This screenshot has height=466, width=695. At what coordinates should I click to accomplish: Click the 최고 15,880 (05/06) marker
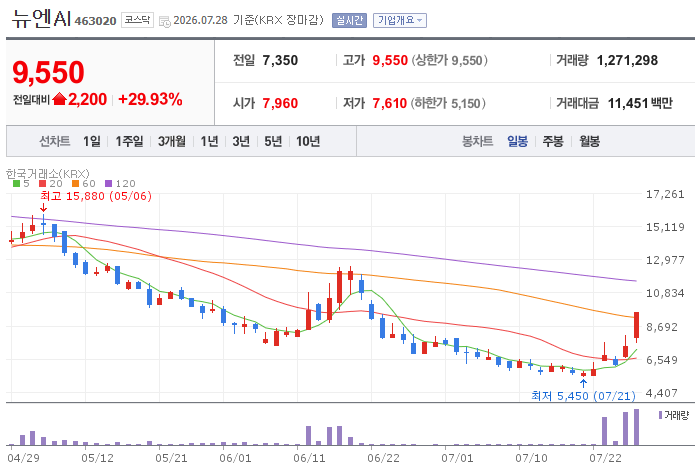tap(96, 196)
